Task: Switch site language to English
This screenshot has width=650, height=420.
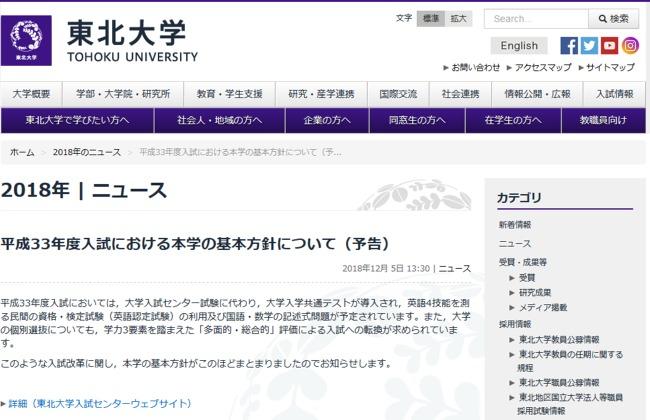Action: pyautogui.click(x=519, y=46)
